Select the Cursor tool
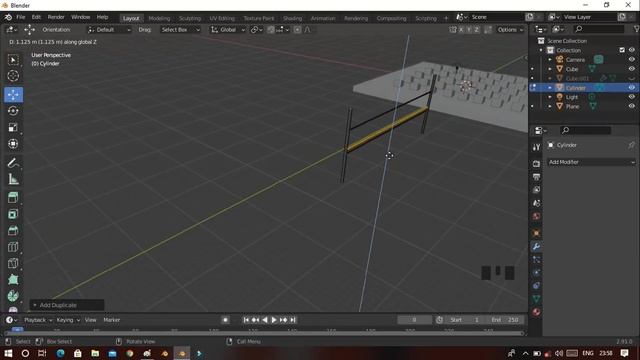The image size is (640, 360). (x=13, y=76)
